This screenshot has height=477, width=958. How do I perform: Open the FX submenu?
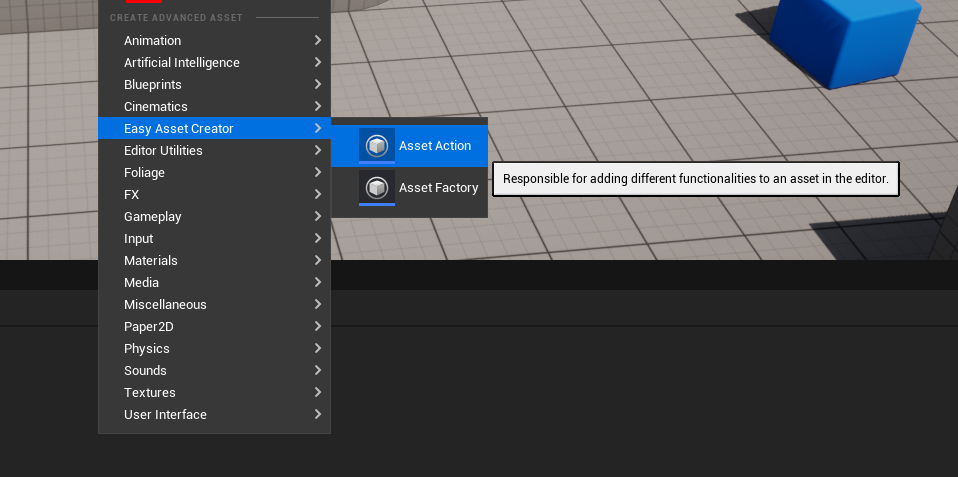point(214,194)
